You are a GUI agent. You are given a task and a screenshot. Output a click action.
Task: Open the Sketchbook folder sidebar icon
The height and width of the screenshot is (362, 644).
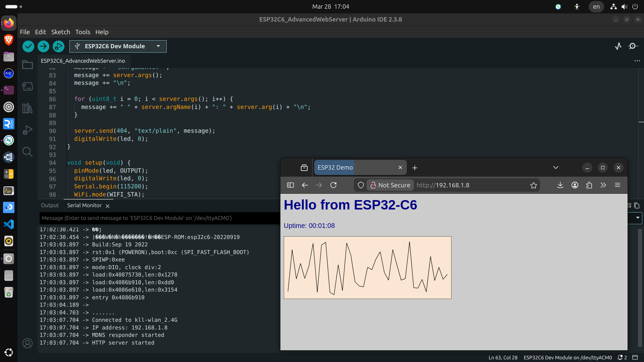tap(28, 65)
